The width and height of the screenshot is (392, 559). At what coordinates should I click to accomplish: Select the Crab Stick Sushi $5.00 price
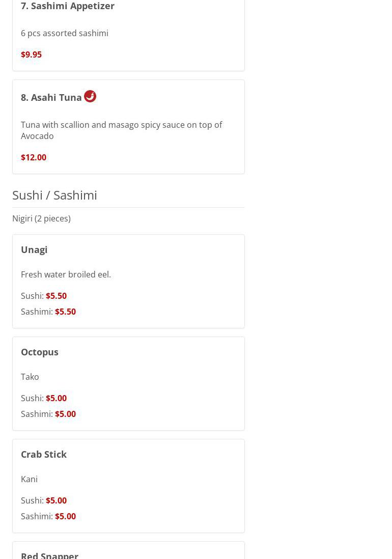[x=56, y=500]
